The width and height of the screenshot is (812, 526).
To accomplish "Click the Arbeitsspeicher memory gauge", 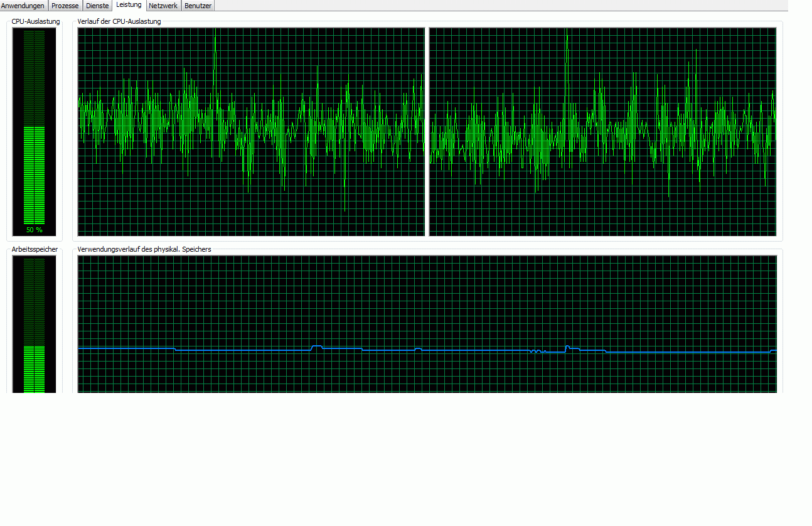I will pyautogui.click(x=35, y=324).
